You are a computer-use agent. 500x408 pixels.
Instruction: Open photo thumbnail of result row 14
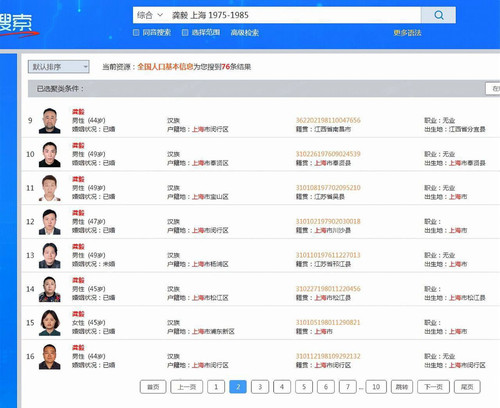[x=50, y=289]
